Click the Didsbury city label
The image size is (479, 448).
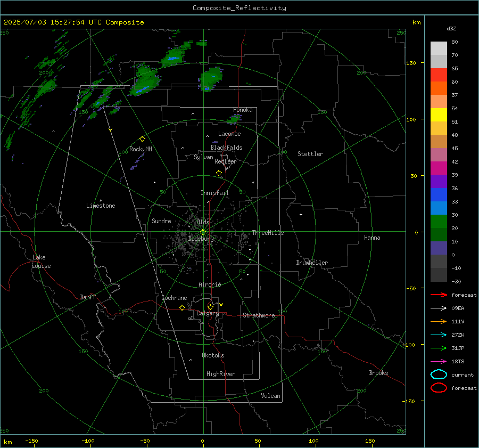click(x=201, y=239)
